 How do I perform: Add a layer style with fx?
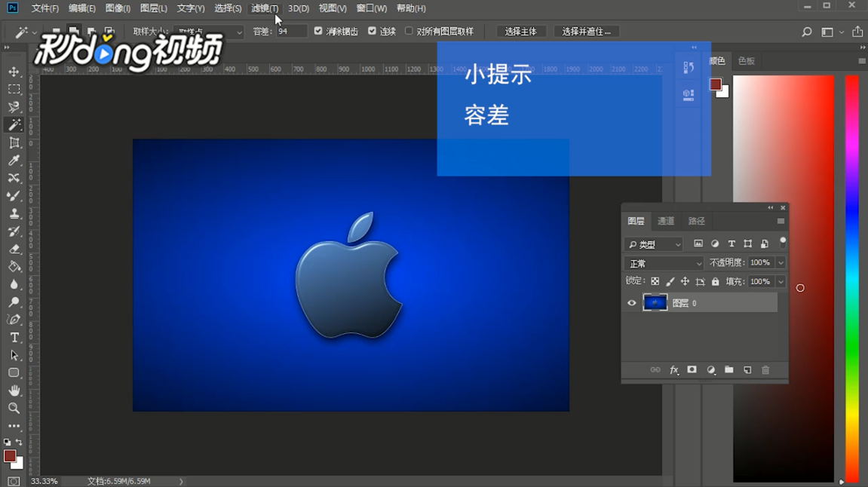click(x=673, y=369)
